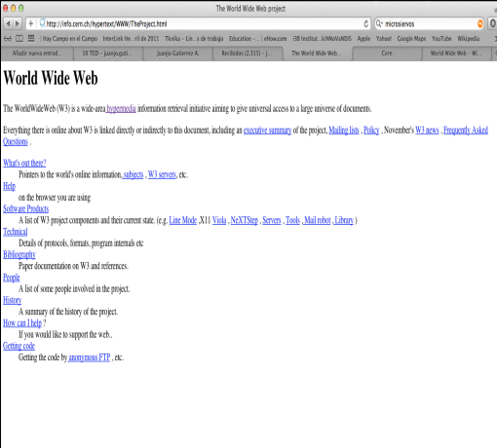Follow the Tools link

pos(292,220)
